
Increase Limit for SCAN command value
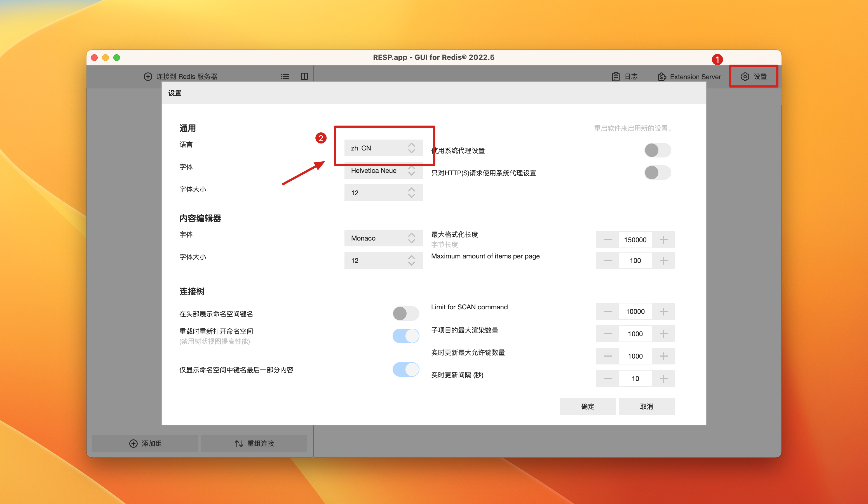663,312
